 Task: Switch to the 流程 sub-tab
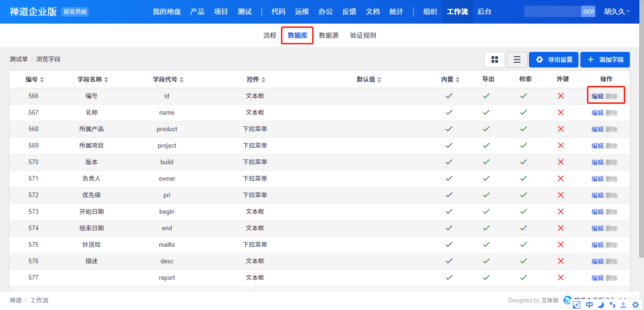tap(270, 35)
